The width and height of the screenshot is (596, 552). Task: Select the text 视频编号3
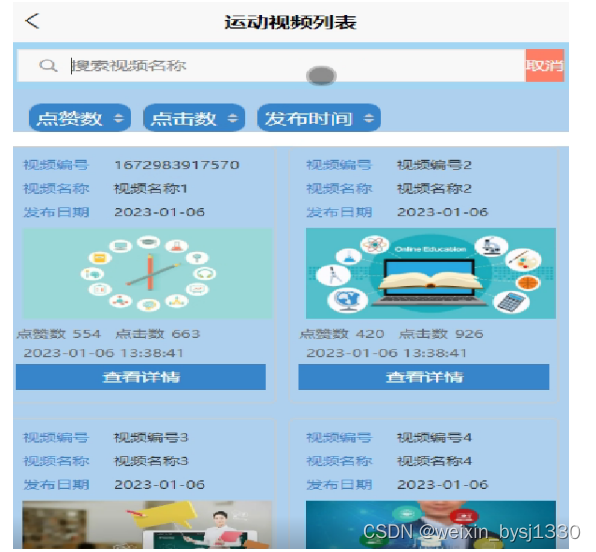(x=151, y=438)
